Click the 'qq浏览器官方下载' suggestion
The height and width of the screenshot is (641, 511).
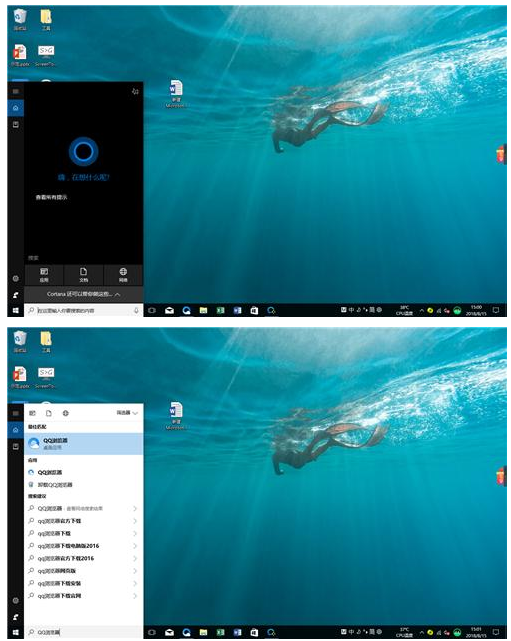click(83, 521)
